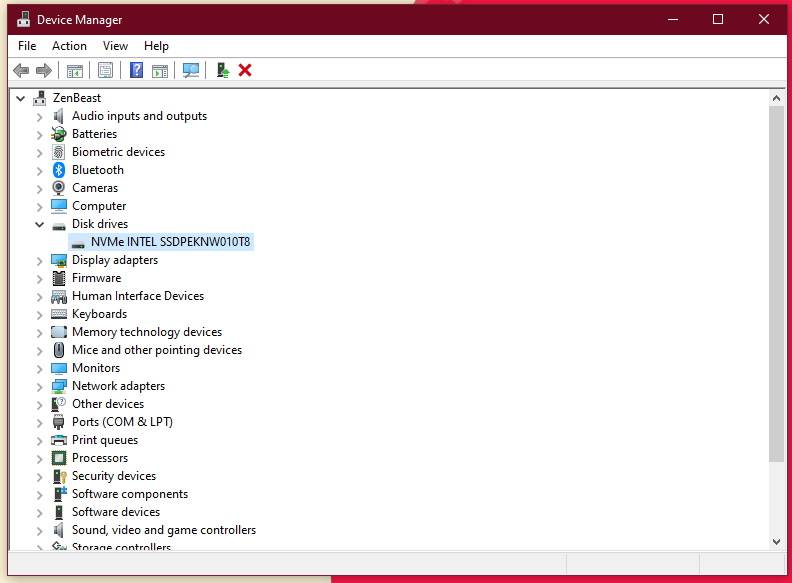The width and height of the screenshot is (792, 583).
Task: Click the vertical scrollbar thumb
Action: pyautogui.click(x=776, y=283)
